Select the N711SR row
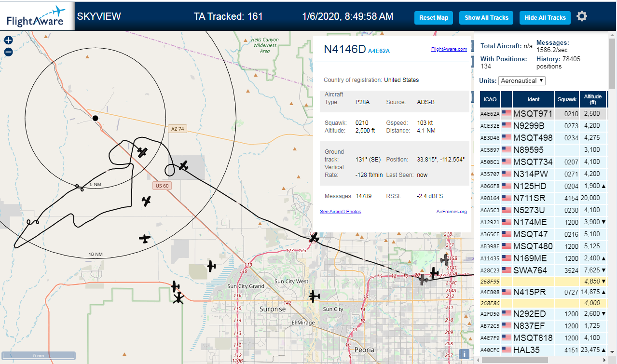This screenshot has height=364, width=617. tap(543, 198)
